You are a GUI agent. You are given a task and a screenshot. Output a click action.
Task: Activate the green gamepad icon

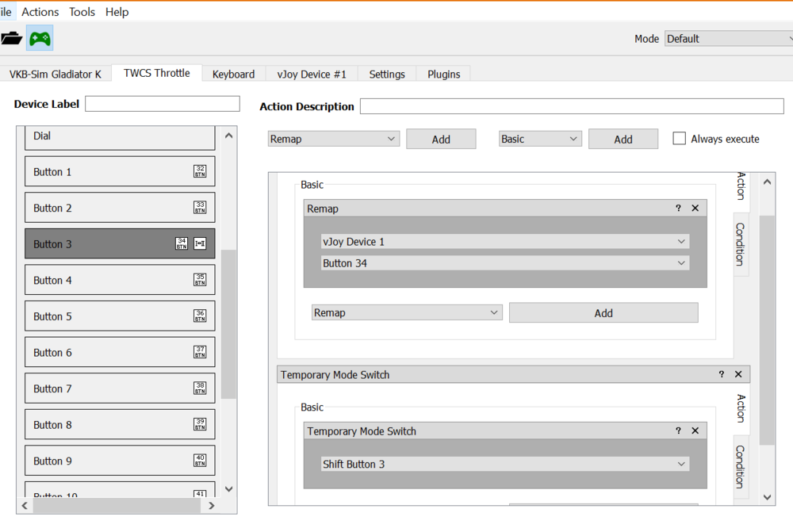tap(40, 38)
